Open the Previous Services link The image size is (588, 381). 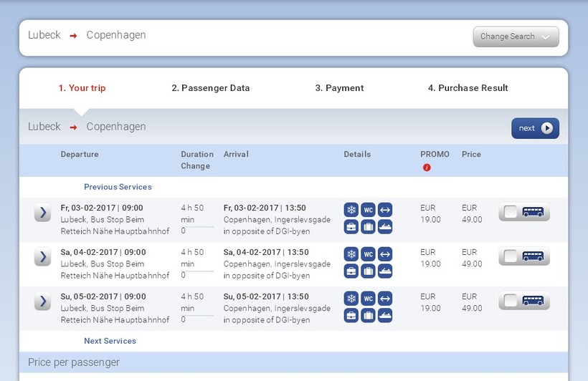coord(118,187)
